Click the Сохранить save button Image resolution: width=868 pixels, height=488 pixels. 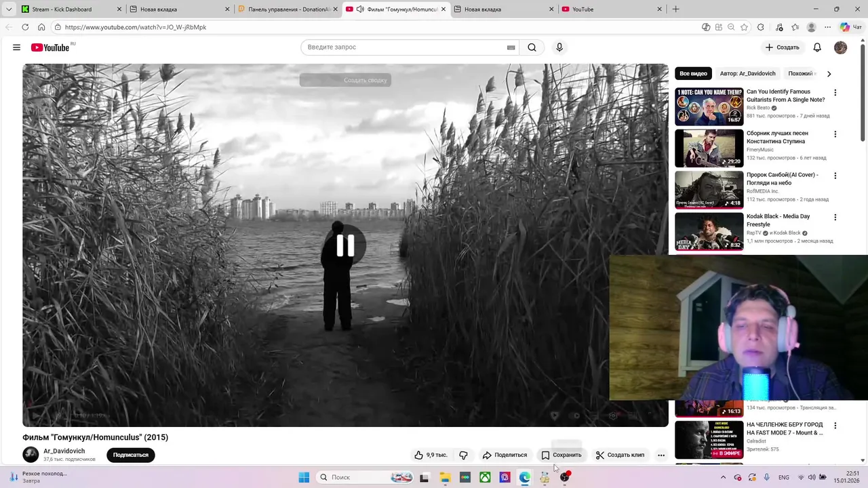(561, 455)
